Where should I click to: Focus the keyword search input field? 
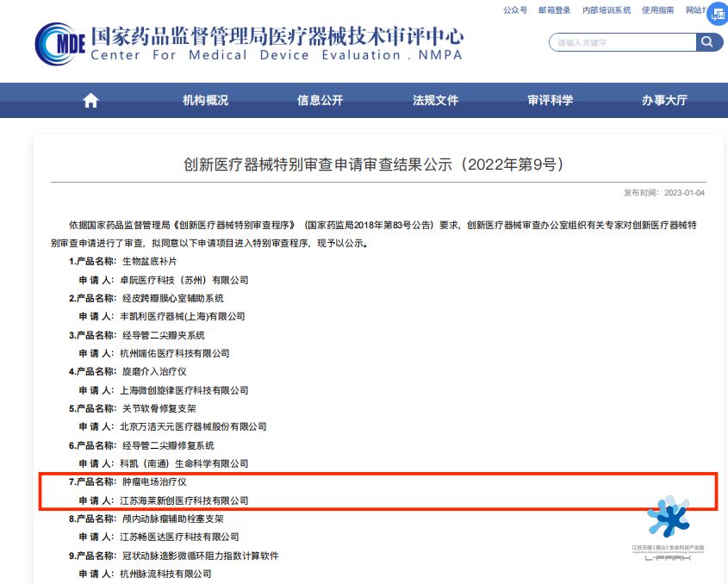click(622, 42)
